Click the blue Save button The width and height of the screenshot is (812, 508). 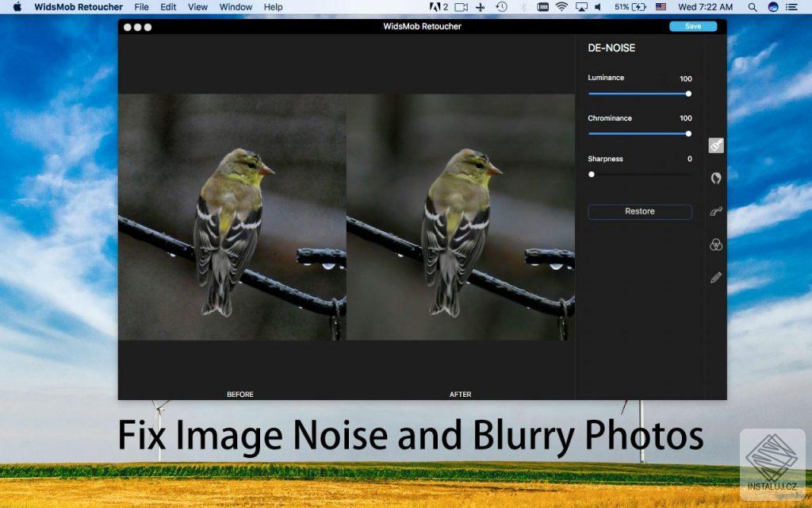coord(693,26)
